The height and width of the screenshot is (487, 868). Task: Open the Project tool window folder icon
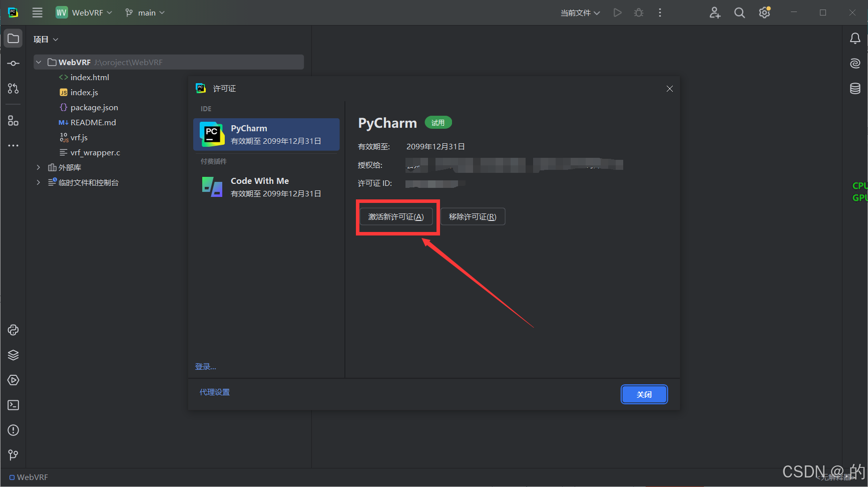point(14,39)
